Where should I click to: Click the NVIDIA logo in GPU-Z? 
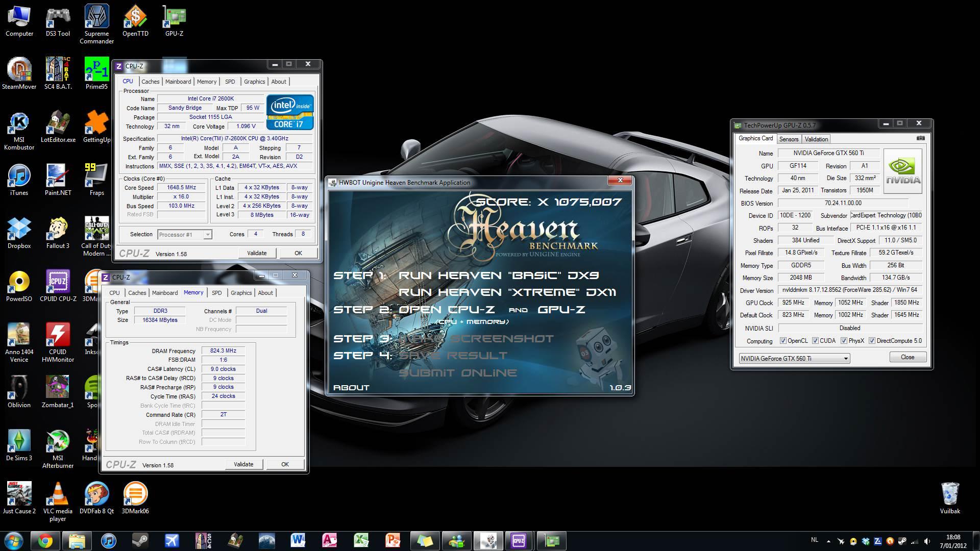point(903,171)
